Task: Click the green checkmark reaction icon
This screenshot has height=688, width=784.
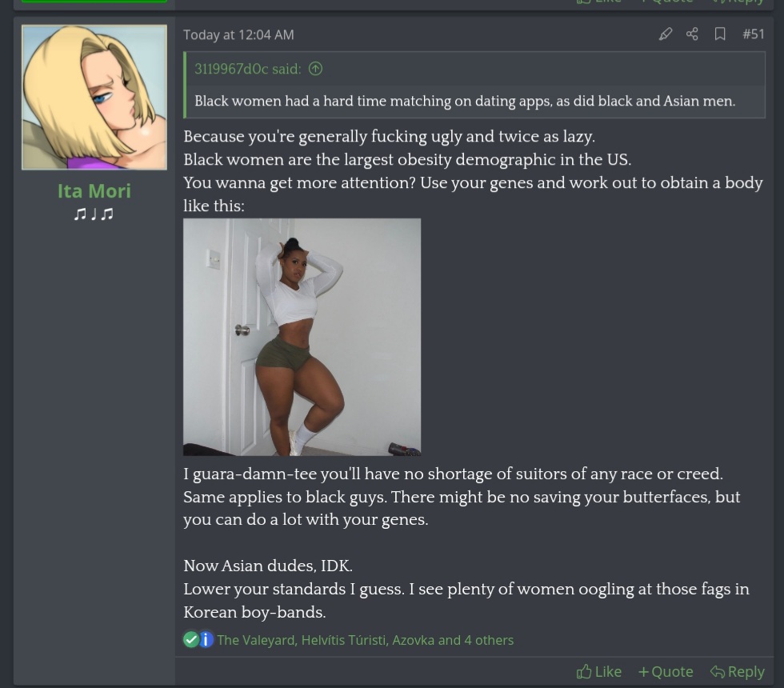Action: [x=191, y=639]
